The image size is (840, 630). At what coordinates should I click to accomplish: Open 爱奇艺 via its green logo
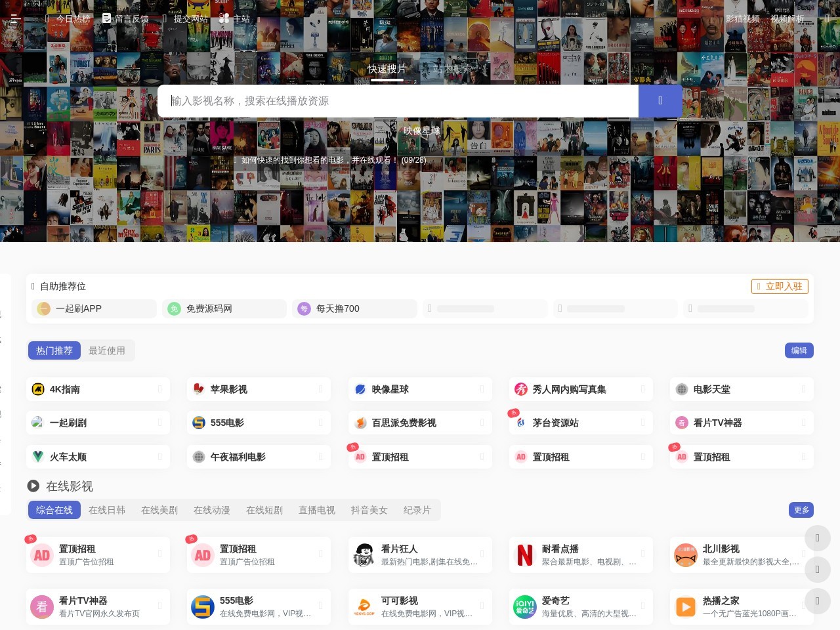pyautogui.click(x=525, y=607)
